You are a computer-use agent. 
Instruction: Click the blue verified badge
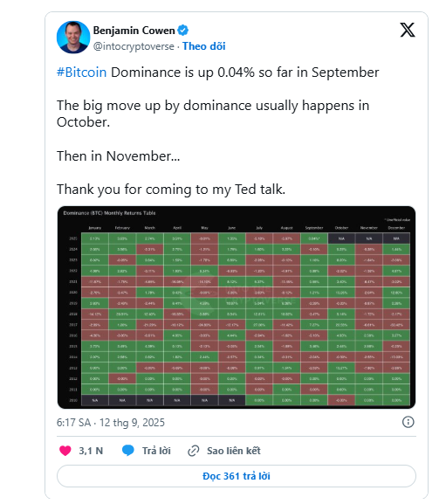[x=182, y=31]
